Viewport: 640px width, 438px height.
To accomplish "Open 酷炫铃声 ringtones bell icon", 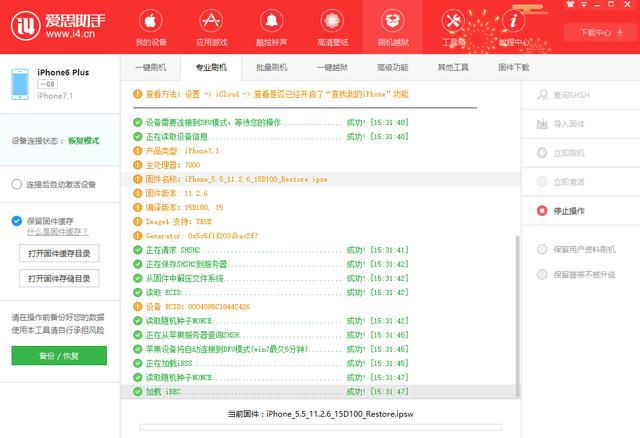I will [271, 21].
